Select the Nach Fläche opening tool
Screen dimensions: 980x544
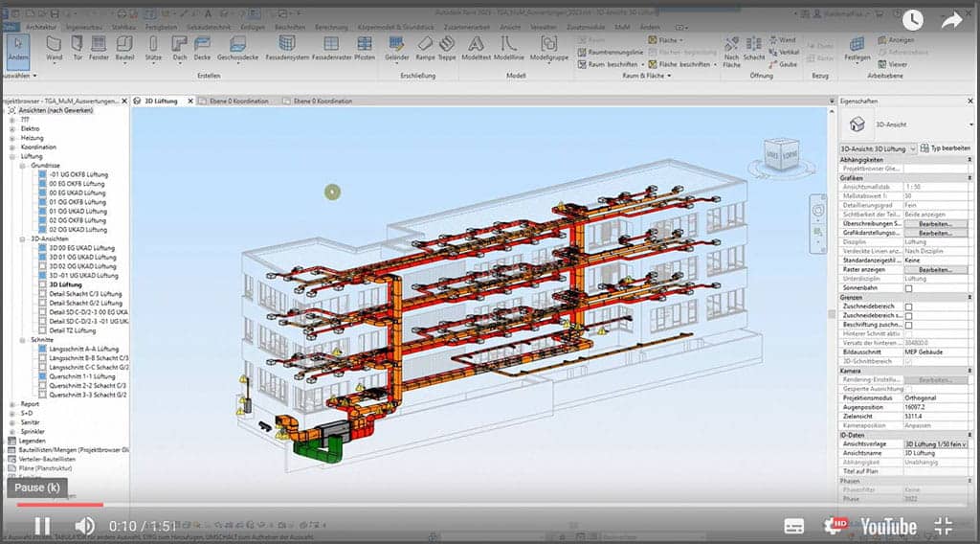(x=731, y=52)
